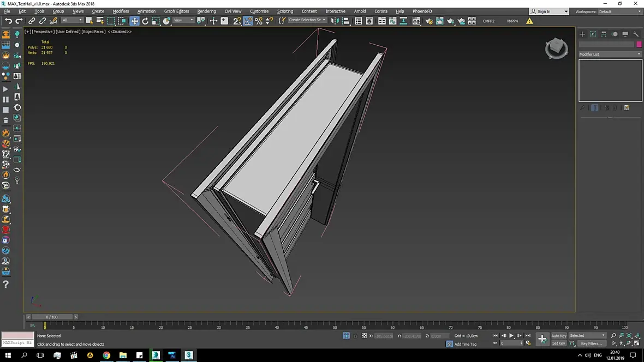Select the Rotate tool
The height and width of the screenshot is (362, 644).
click(x=145, y=21)
